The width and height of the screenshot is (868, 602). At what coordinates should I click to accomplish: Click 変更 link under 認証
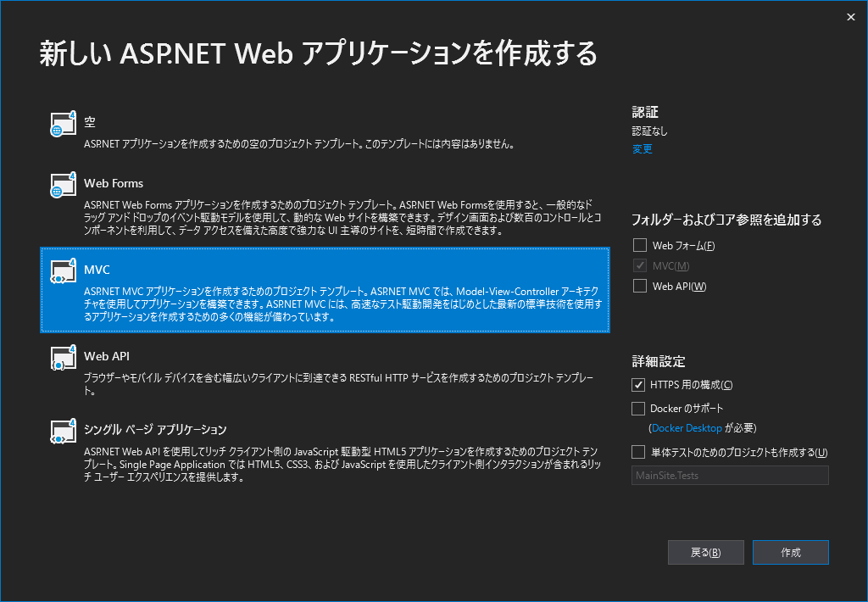click(643, 149)
